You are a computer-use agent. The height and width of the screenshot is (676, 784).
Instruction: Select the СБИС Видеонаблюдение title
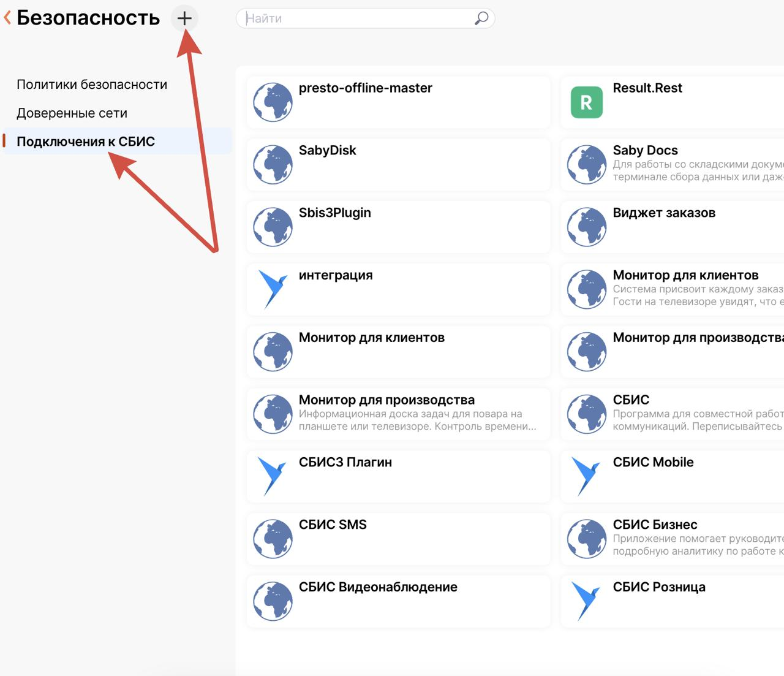point(378,588)
